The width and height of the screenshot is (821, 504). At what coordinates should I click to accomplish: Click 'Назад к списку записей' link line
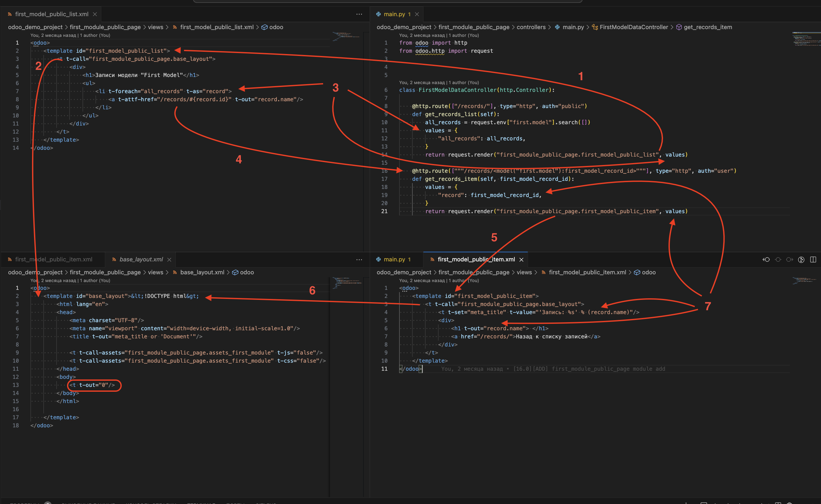(525, 337)
